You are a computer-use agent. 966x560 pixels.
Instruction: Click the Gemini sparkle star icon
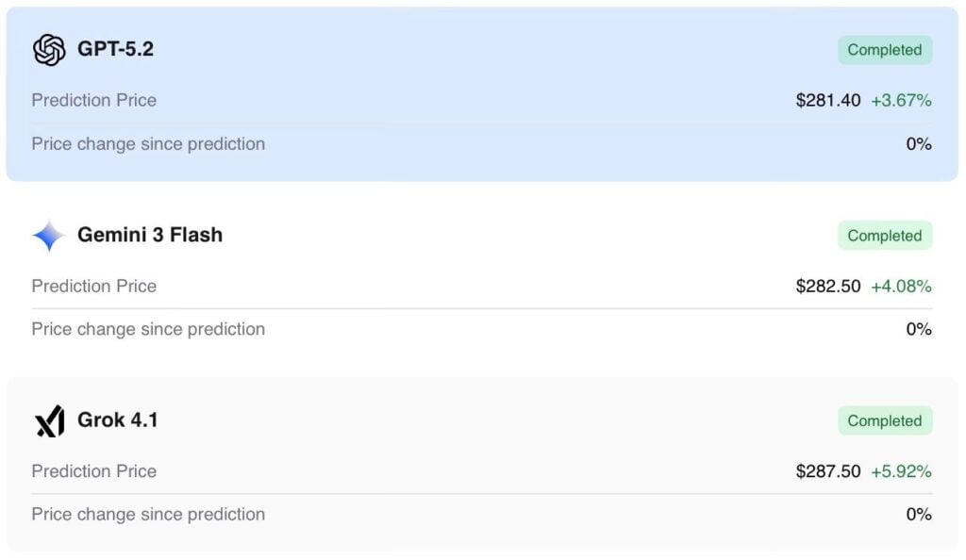(49, 236)
